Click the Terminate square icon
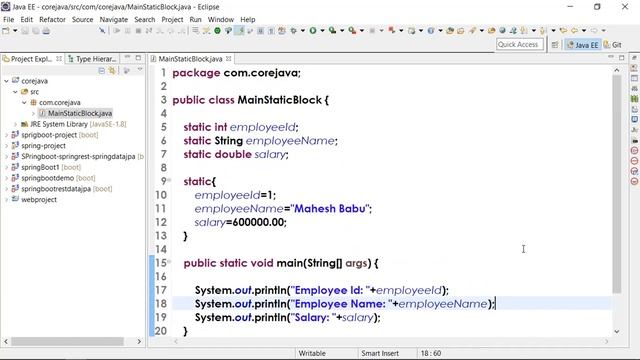This screenshot has width=640, height=360. (138, 31)
